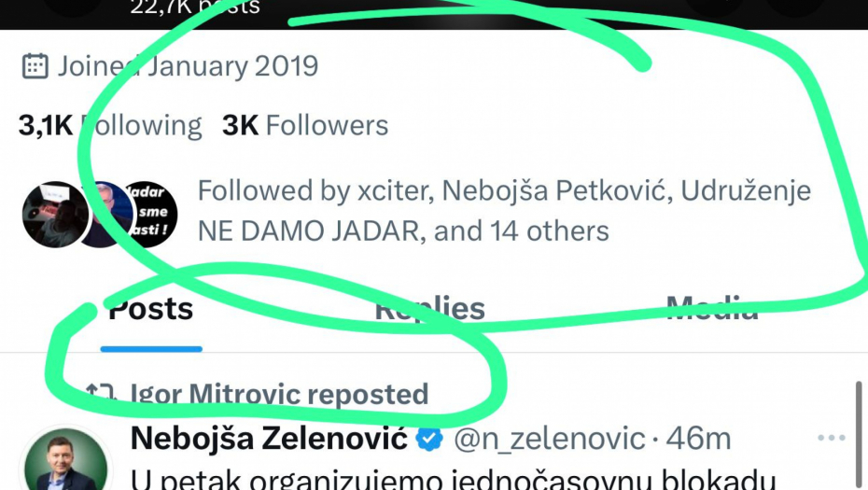Open the Nebojša Zelenović display name
Screen dimensions: 868x490
270,438
